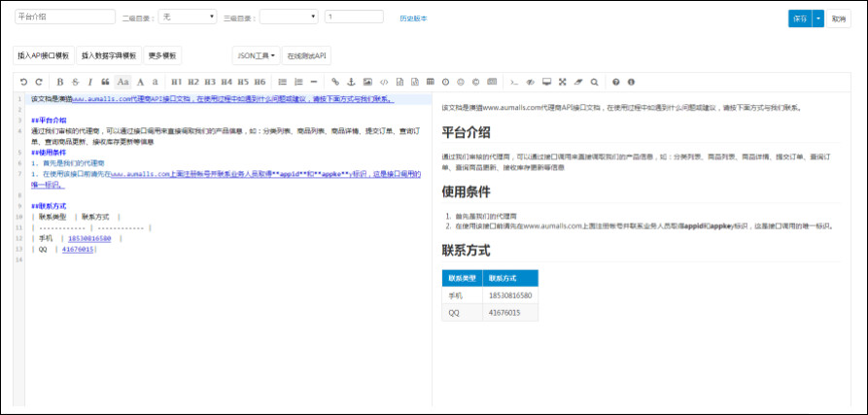868x415 pixels.
Task: Insert a hyperlink with the link icon
Action: click(x=335, y=82)
